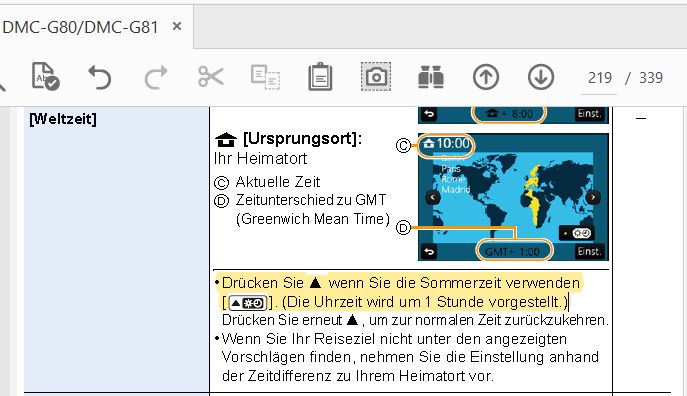Click 'Zeitunterschied zu GMT' text
The width and height of the screenshot is (687, 396).
tap(311, 200)
